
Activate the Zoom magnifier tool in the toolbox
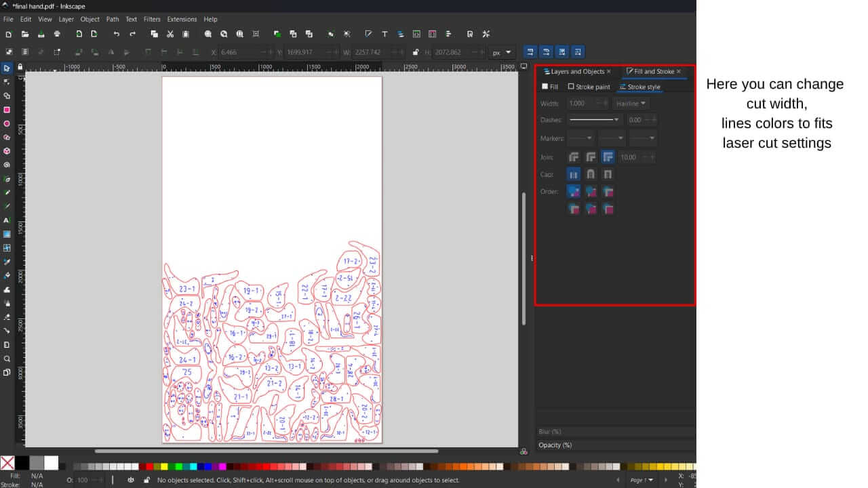(x=7, y=359)
